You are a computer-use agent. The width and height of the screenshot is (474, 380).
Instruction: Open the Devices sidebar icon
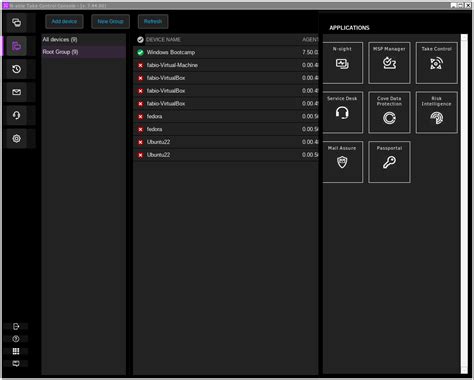pyautogui.click(x=16, y=46)
